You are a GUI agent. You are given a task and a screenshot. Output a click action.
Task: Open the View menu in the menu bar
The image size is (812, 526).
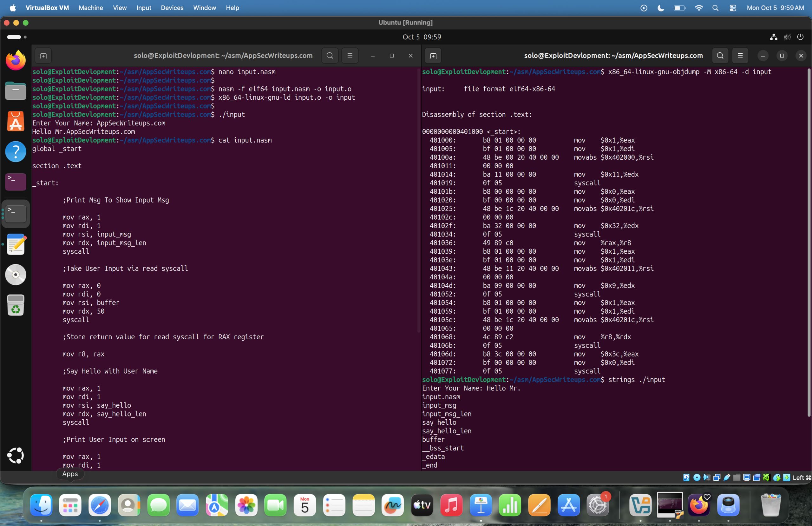120,8
